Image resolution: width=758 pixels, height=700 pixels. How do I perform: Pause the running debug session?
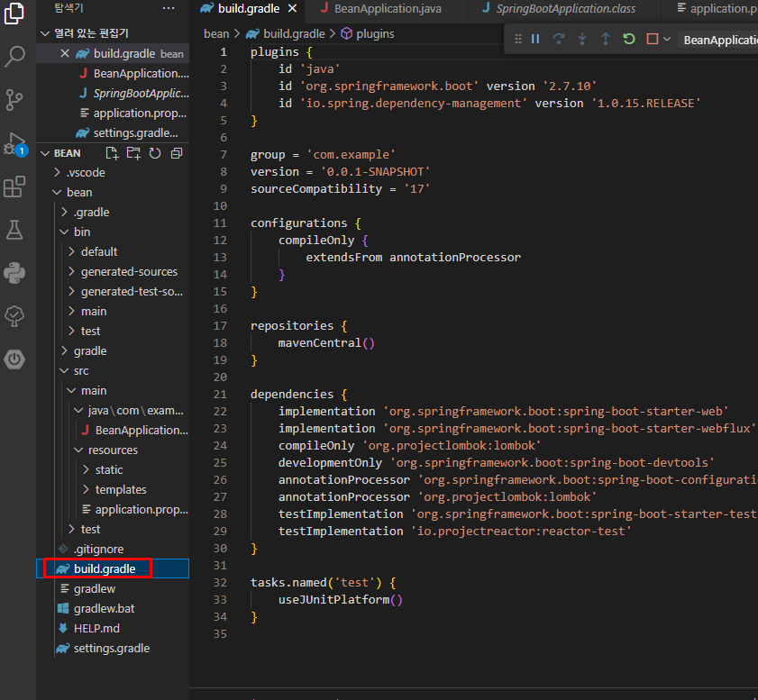(x=535, y=40)
